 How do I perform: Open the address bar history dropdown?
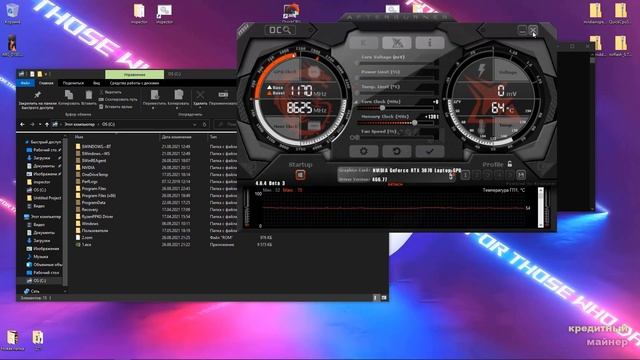pos(195,124)
